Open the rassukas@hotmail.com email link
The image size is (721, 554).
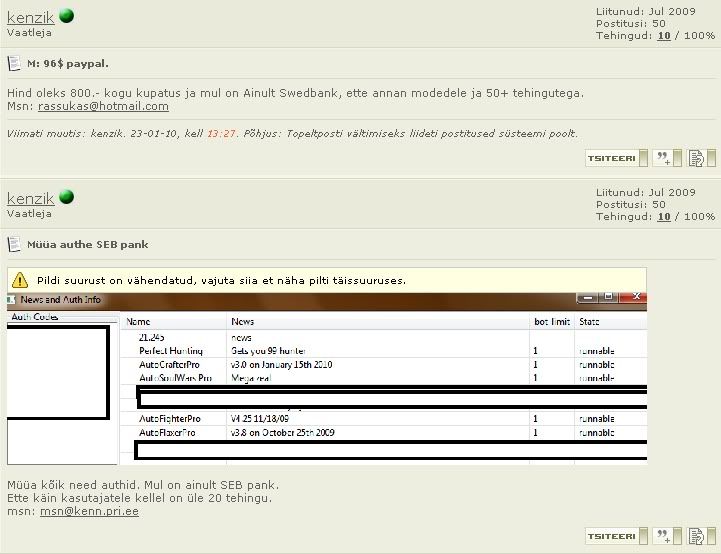(x=103, y=106)
